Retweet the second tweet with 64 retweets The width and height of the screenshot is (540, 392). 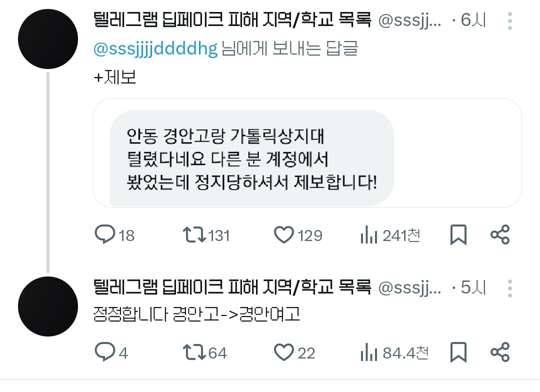tap(194, 352)
